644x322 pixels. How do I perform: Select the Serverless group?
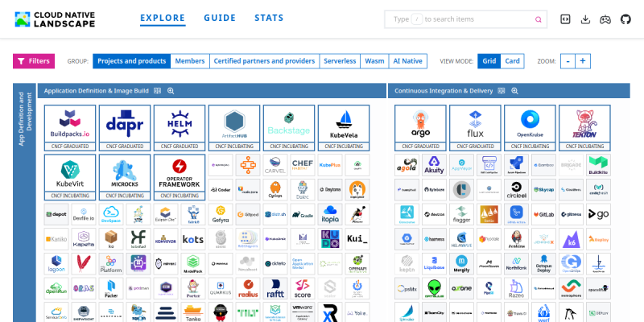(340, 61)
